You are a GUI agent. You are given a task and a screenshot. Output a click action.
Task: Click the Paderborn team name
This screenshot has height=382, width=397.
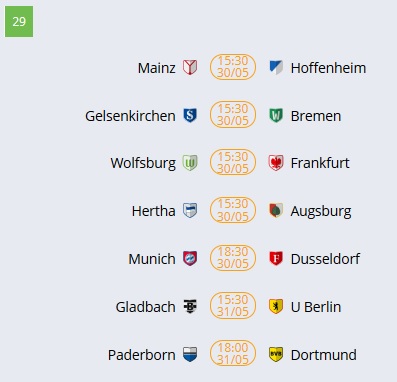pos(141,355)
